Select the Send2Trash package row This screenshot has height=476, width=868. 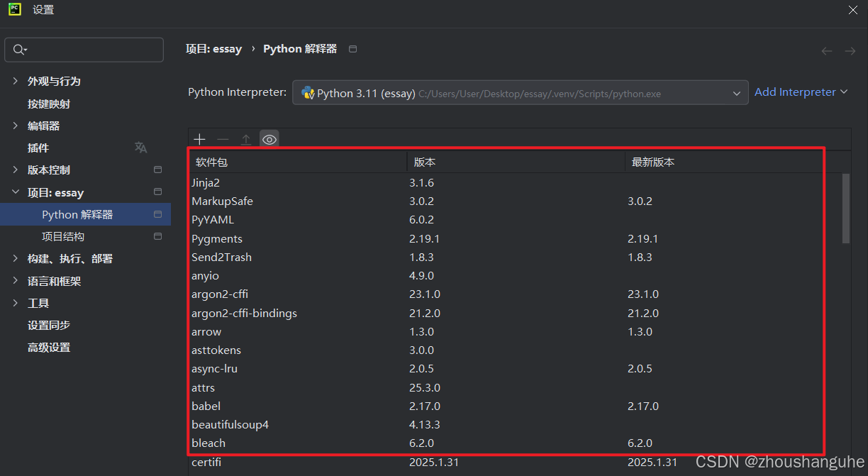pos(514,257)
